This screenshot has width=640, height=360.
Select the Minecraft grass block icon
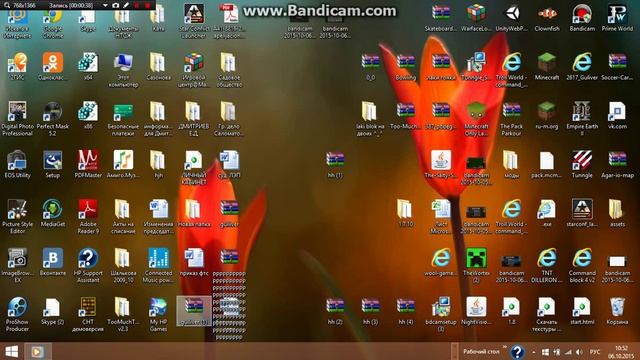coord(547,66)
